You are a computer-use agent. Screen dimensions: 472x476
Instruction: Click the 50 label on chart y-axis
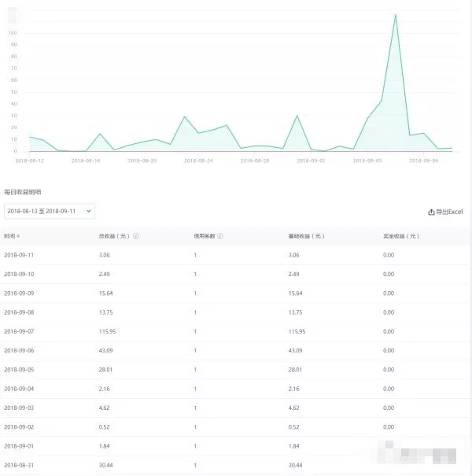tap(13, 92)
